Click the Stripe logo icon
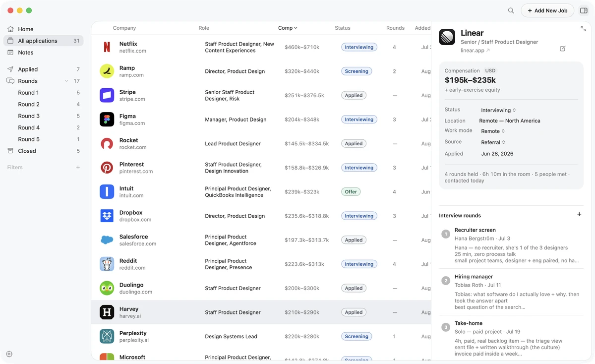 coord(107,95)
